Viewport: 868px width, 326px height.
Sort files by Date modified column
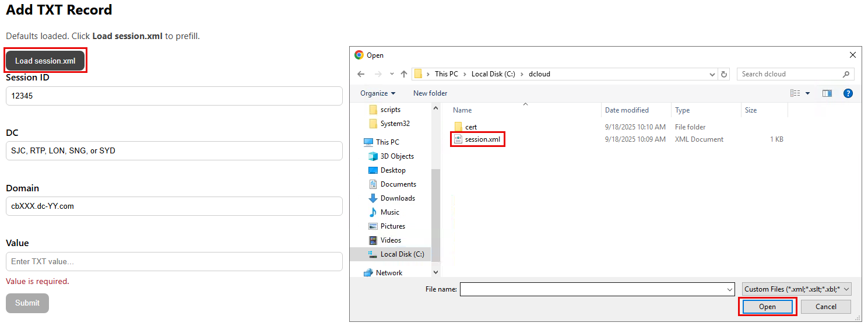point(627,110)
